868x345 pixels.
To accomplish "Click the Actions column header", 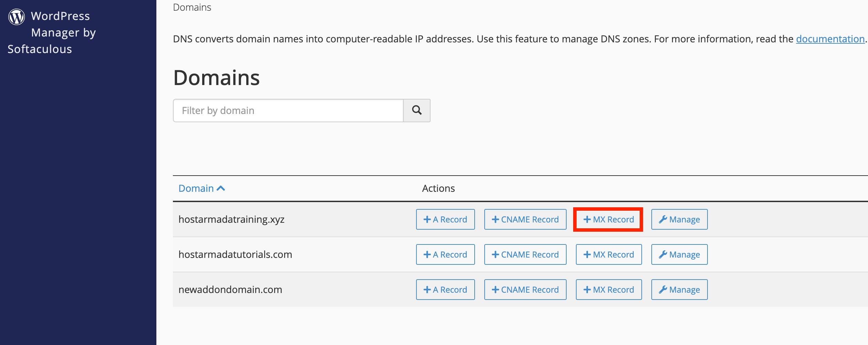I will click(438, 188).
